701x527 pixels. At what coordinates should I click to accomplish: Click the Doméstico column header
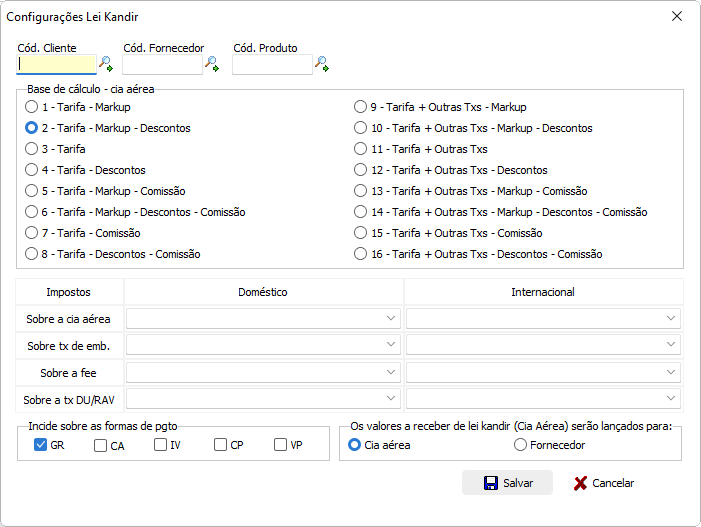263,292
